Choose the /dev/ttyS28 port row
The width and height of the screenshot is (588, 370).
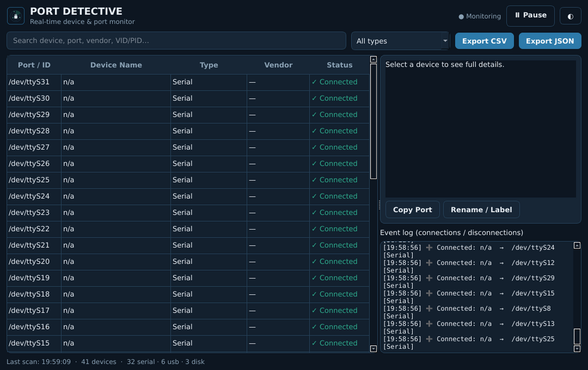(x=188, y=131)
